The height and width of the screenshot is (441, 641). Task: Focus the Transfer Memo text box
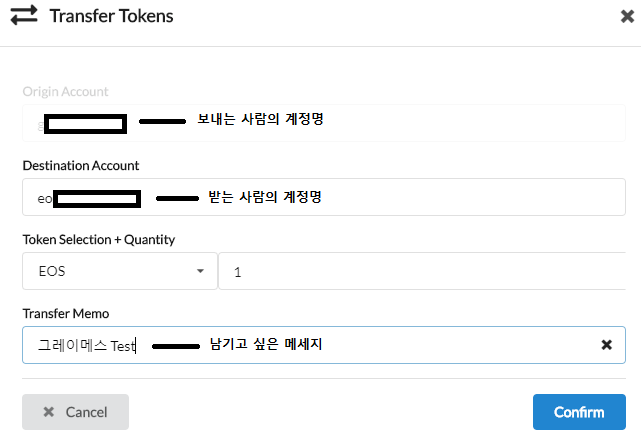324,345
